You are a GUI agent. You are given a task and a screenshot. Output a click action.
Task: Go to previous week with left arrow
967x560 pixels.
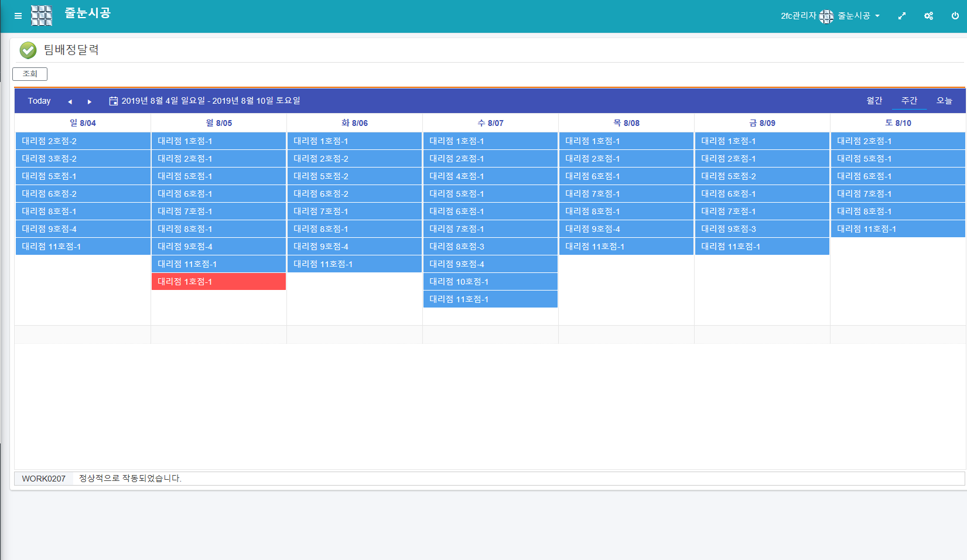click(x=70, y=101)
